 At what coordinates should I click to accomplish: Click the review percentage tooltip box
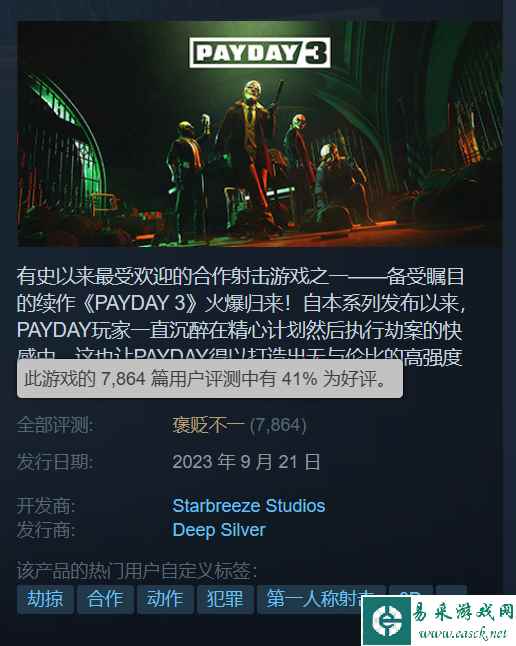(x=210, y=379)
